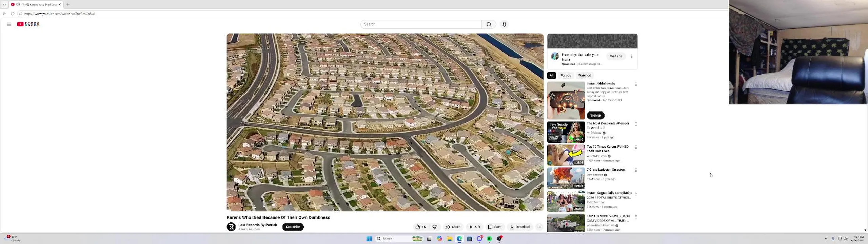This screenshot has height=244, width=868.
Task: Click the YouTube logo to go home
Action: point(28,24)
